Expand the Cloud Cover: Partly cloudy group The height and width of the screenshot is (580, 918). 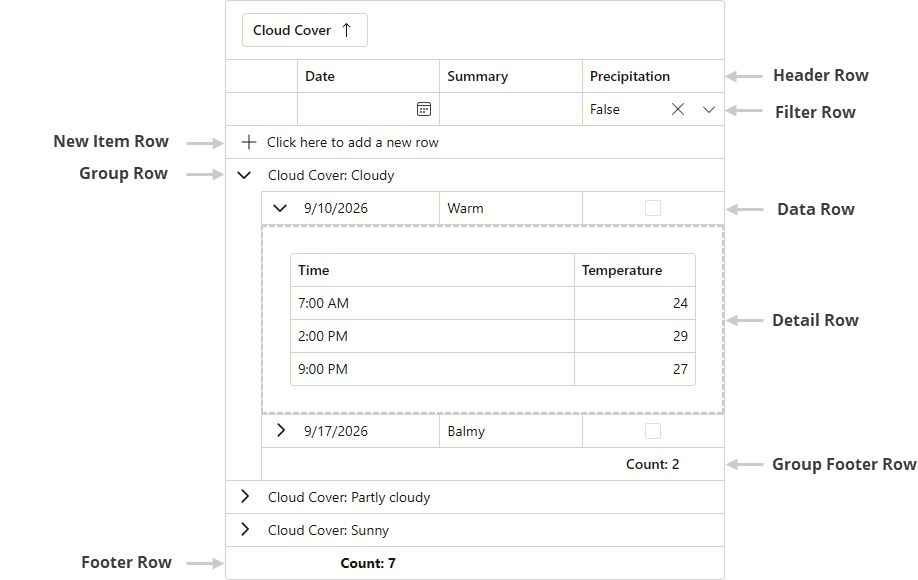(245, 497)
